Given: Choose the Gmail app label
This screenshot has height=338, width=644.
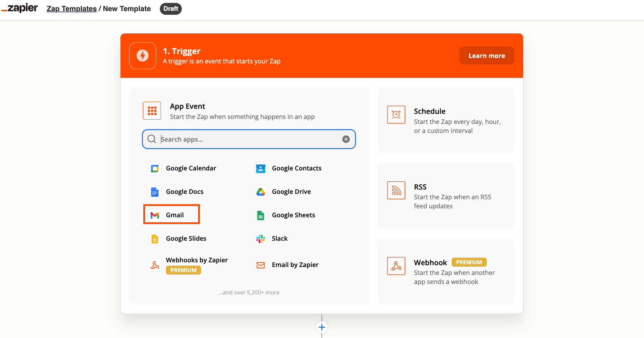Looking at the screenshot, I should [175, 215].
